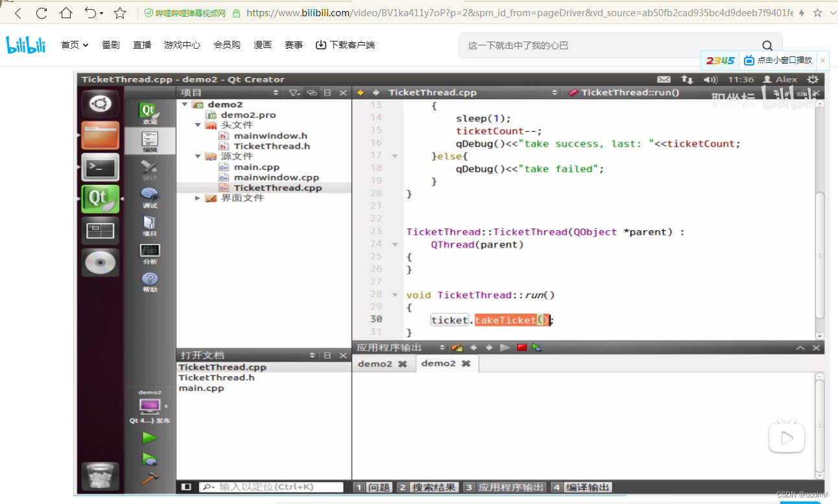
Task: Split the project side panel
Action: coord(328,93)
